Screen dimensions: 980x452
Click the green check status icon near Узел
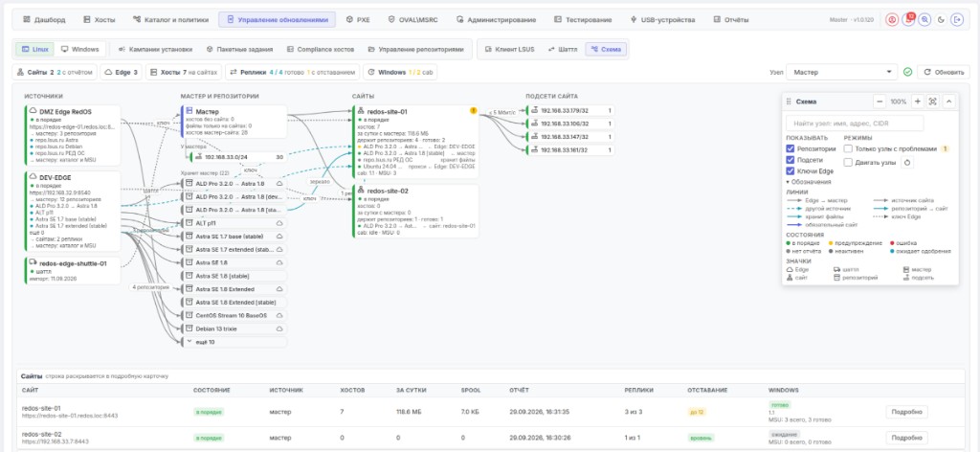point(907,72)
